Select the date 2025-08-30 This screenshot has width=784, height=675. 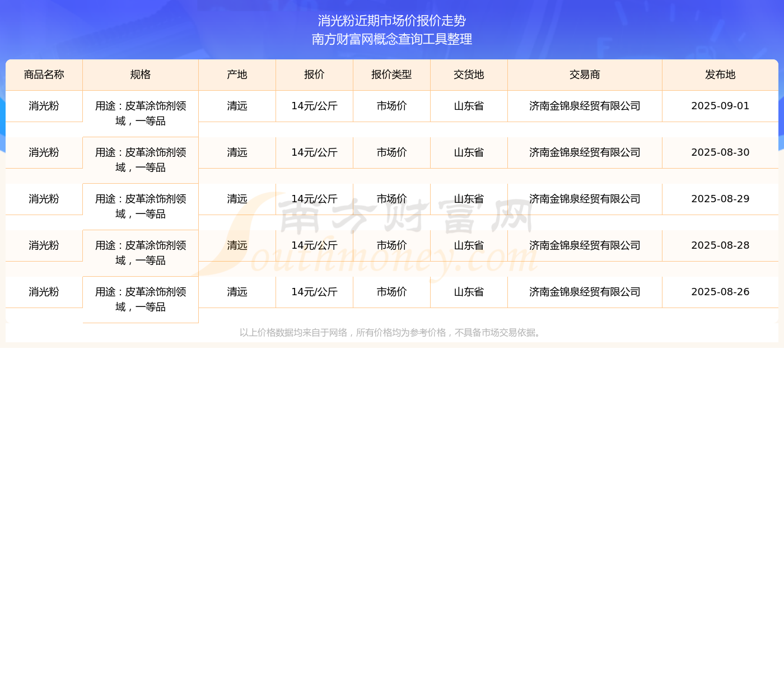click(720, 152)
